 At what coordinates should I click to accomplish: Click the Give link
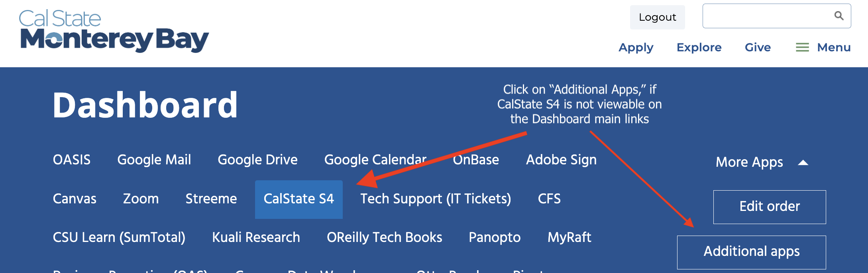pos(758,47)
